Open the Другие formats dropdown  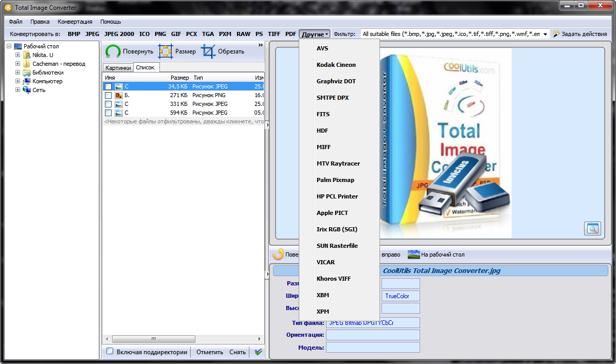tap(314, 34)
